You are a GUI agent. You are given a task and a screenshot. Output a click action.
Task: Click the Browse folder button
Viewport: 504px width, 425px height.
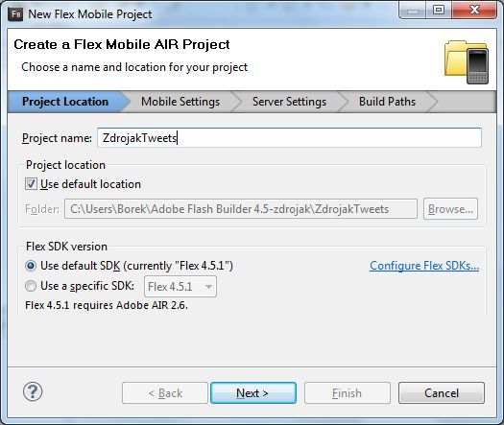pos(450,209)
